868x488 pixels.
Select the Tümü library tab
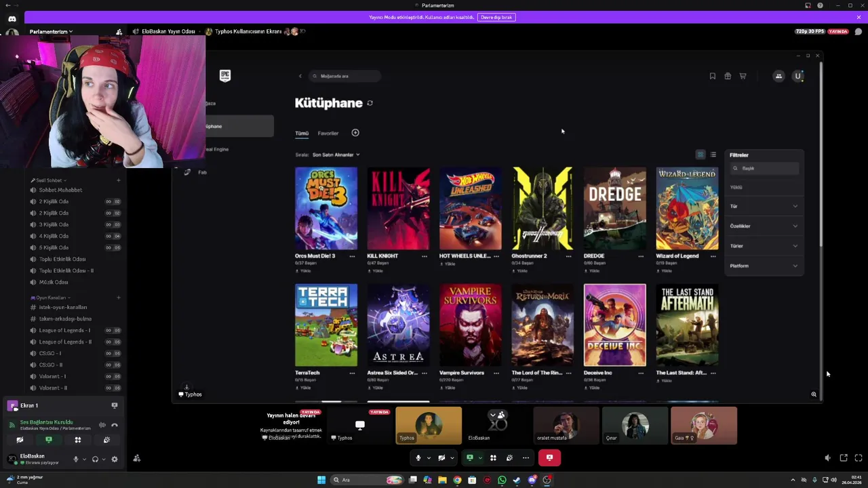pos(302,134)
